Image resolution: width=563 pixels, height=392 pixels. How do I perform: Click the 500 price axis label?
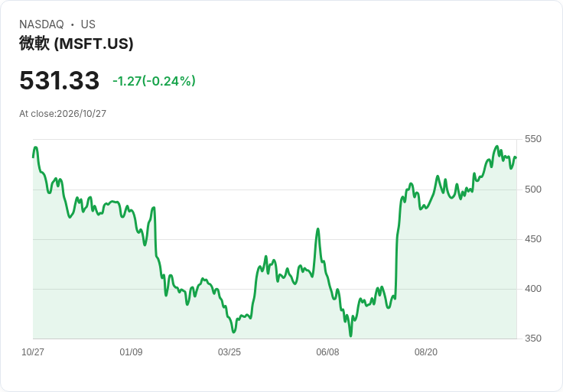click(x=533, y=190)
